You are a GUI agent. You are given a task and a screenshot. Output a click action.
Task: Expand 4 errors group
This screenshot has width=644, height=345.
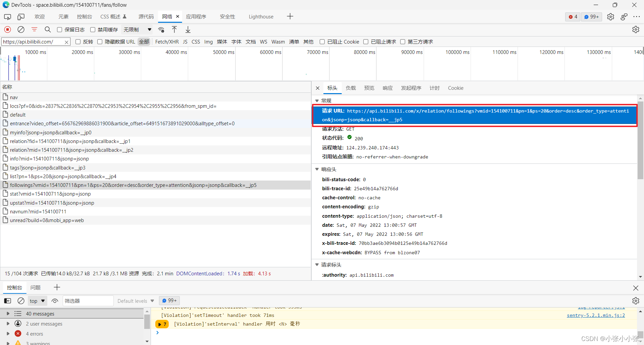coord(8,334)
